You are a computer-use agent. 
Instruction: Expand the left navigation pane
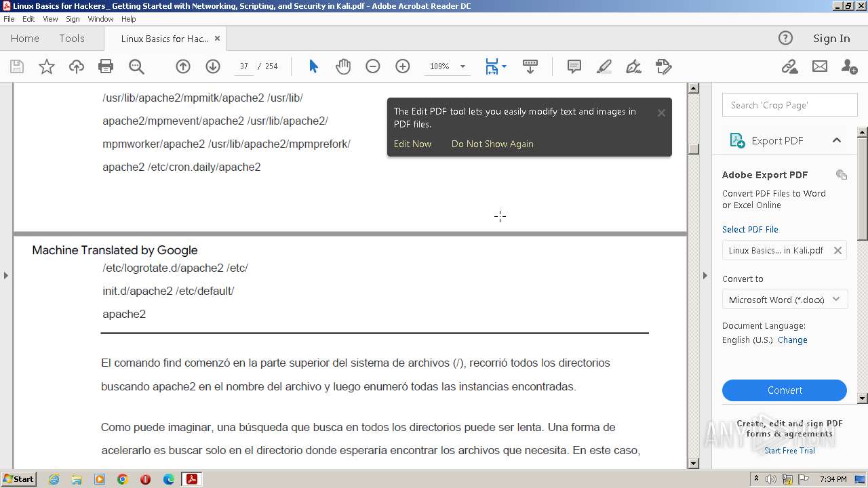pos(6,275)
